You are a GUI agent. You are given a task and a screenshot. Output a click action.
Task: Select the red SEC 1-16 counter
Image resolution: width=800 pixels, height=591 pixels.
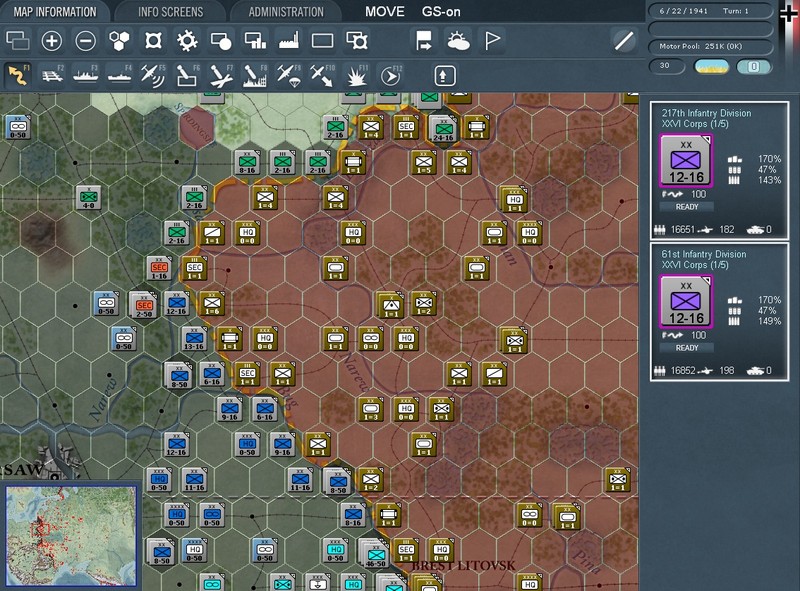[159, 267]
